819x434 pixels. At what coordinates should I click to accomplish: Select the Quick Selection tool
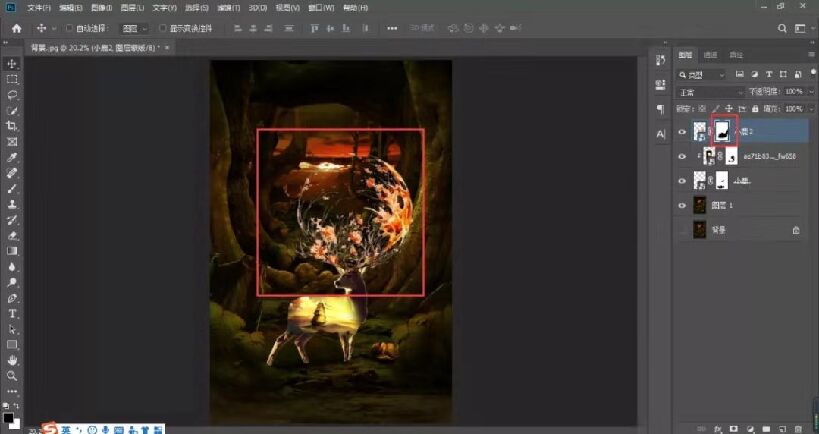coord(12,111)
